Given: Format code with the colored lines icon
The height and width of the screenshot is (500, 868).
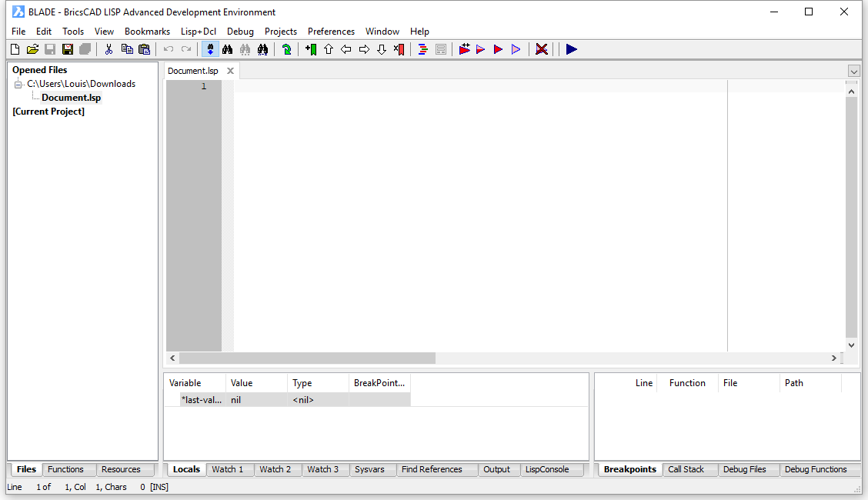Looking at the screenshot, I should pyautogui.click(x=423, y=50).
